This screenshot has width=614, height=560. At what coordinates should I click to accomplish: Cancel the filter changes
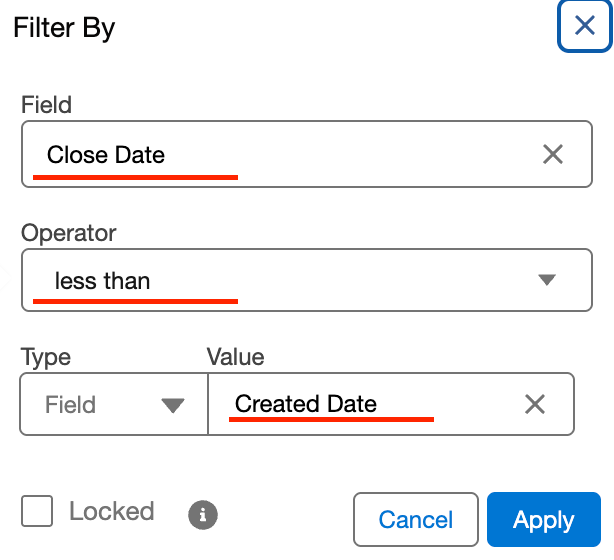click(x=415, y=520)
